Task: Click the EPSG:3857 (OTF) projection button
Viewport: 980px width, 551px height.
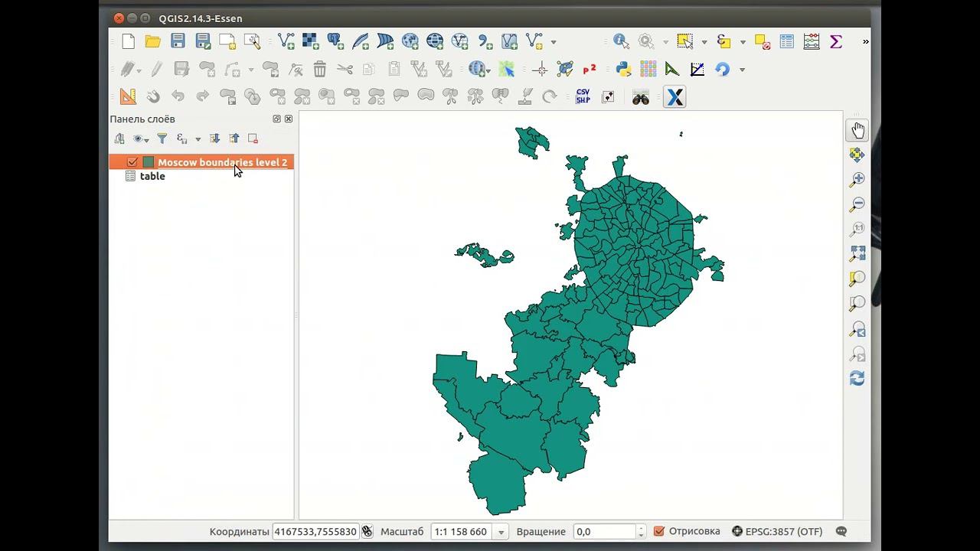Action: click(776, 531)
